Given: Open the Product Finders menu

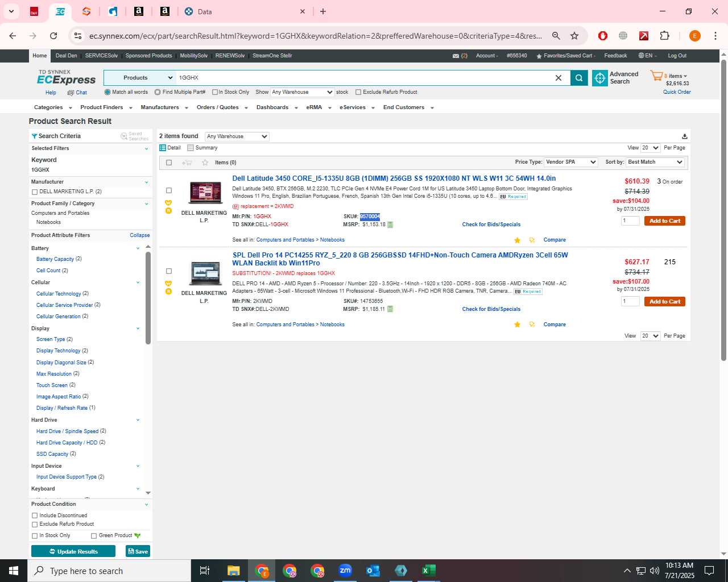Looking at the screenshot, I should click(x=106, y=107).
